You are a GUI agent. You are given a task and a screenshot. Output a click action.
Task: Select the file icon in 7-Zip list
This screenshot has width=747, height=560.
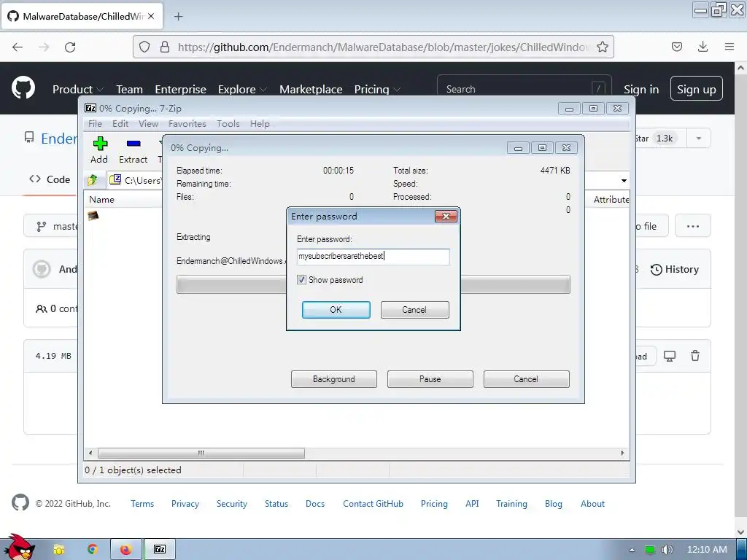click(93, 216)
